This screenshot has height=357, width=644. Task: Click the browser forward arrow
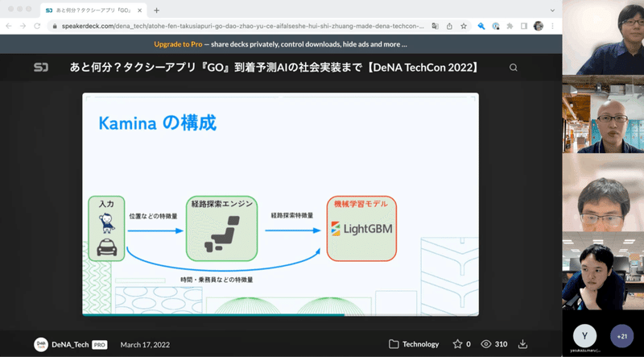(23, 26)
